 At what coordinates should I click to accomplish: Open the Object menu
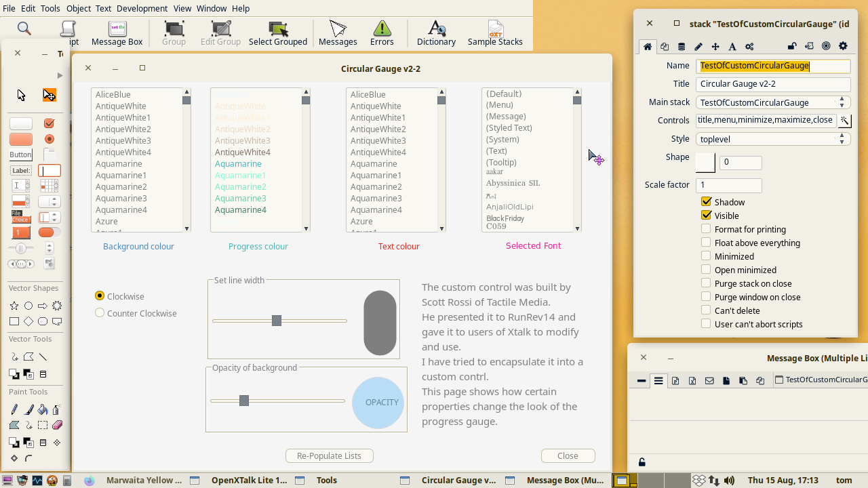[x=79, y=8]
